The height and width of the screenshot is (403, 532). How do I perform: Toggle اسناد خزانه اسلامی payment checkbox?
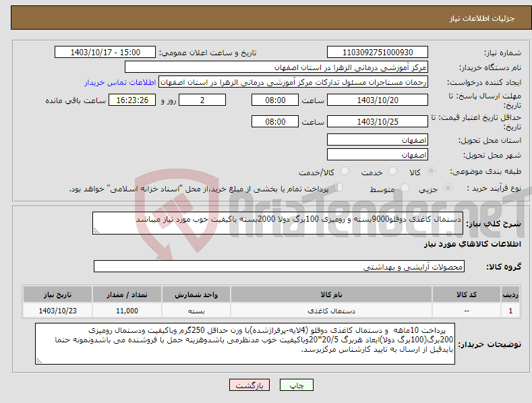pyautogui.click(x=338, y=187)
